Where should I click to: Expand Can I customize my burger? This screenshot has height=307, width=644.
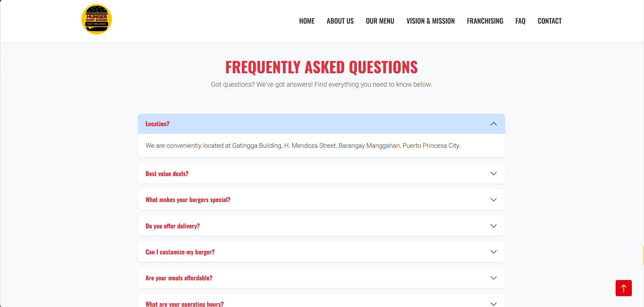coord(493,252)
